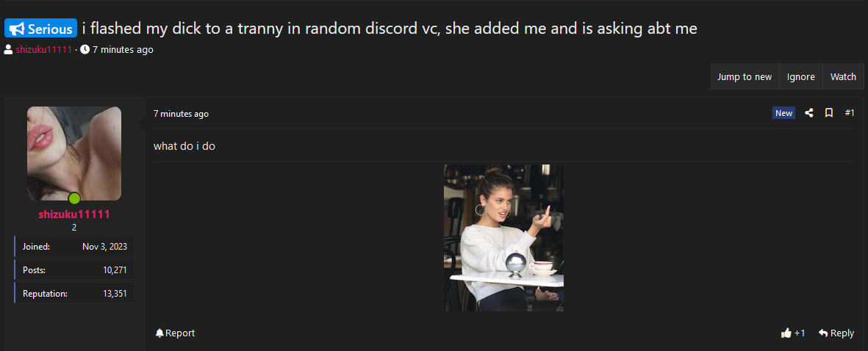868x351 pixels.
Task: Click the megaphone icon in the Serious tag
Action: click(x=17, y=29)
